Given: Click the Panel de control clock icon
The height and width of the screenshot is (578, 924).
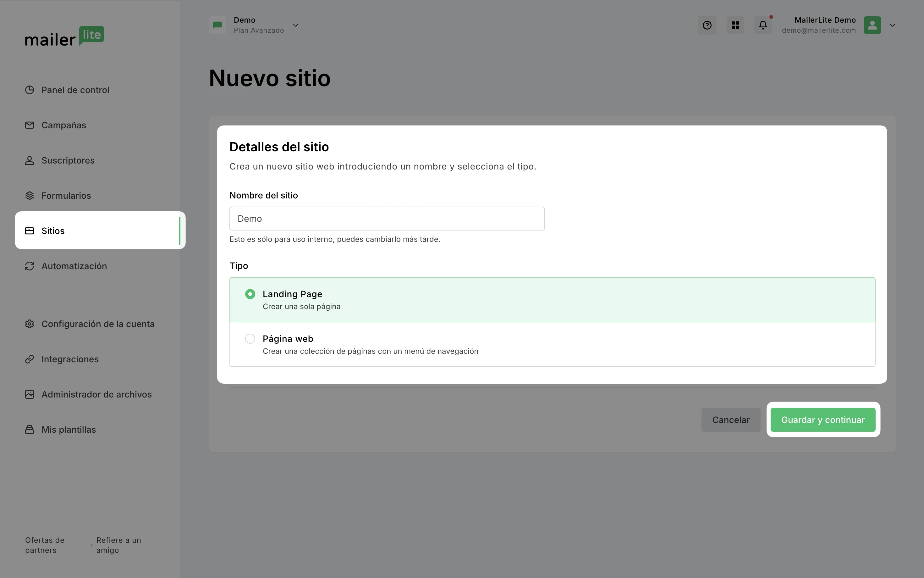Looking at the screenshot, I should 30,90.
